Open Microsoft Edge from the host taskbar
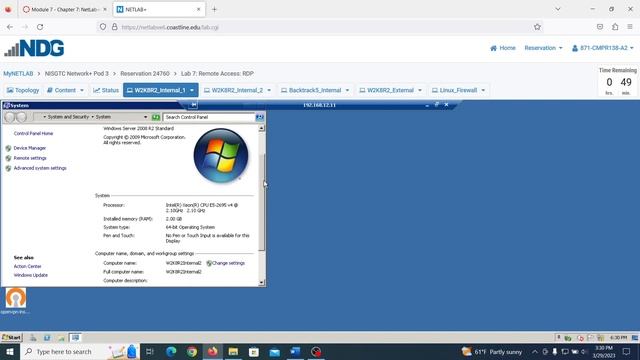This screenshot has height=360, width=640. click(x=171, y=351)
